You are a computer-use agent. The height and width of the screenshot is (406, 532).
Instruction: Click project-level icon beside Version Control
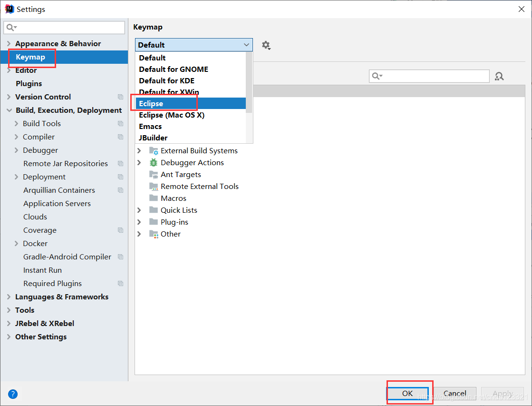pos(120,97)
